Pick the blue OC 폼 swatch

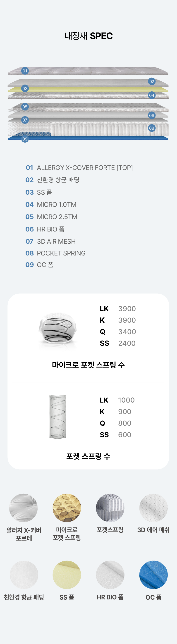(153, 575)
